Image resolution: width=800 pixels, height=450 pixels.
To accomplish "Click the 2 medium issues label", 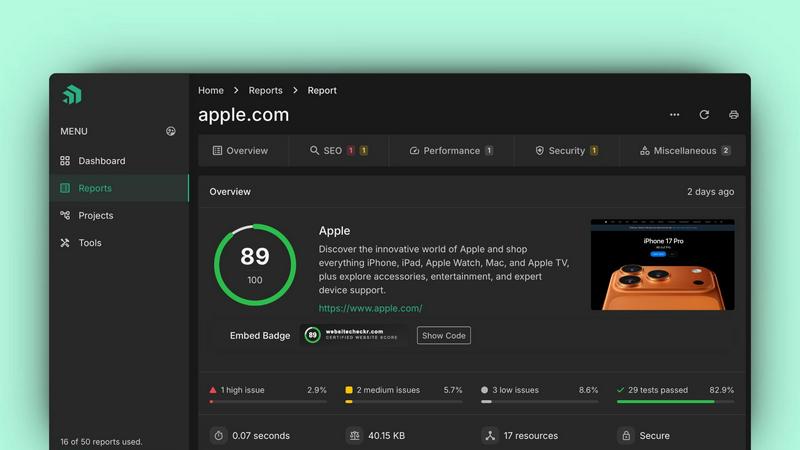I will pyautogui.click(x=388, y=390).
